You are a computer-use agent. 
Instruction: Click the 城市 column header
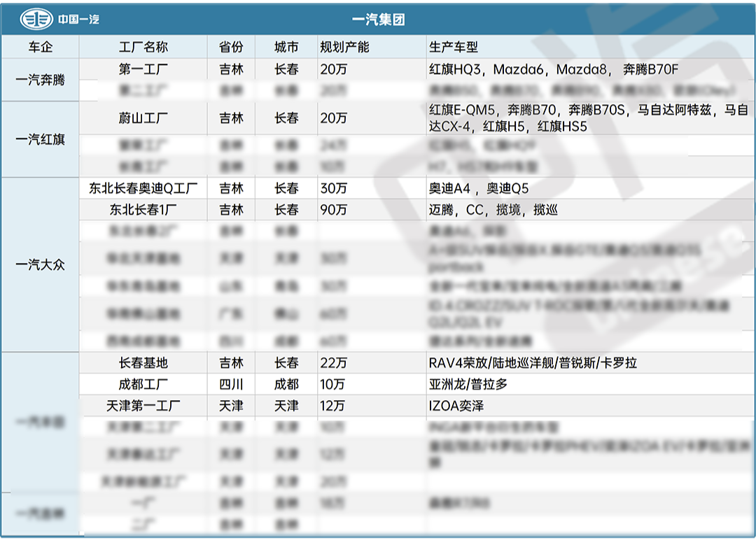(286, 47)
